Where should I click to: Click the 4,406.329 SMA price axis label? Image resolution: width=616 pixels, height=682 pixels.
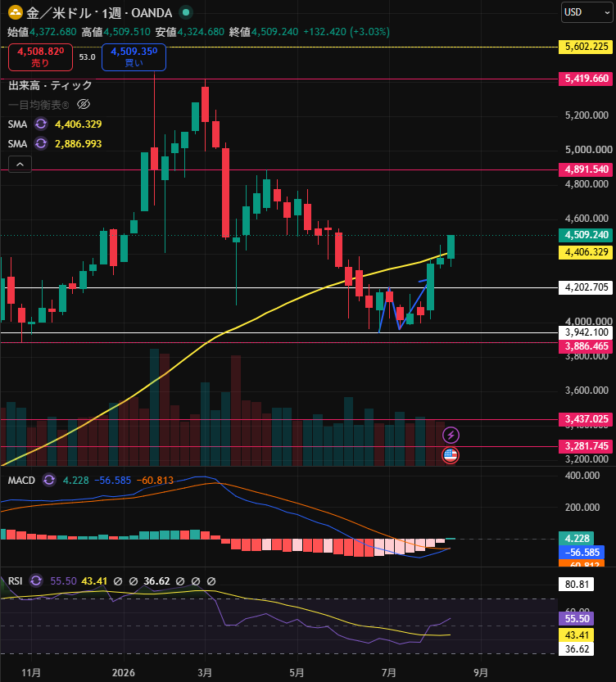click(x=586, y=252)
